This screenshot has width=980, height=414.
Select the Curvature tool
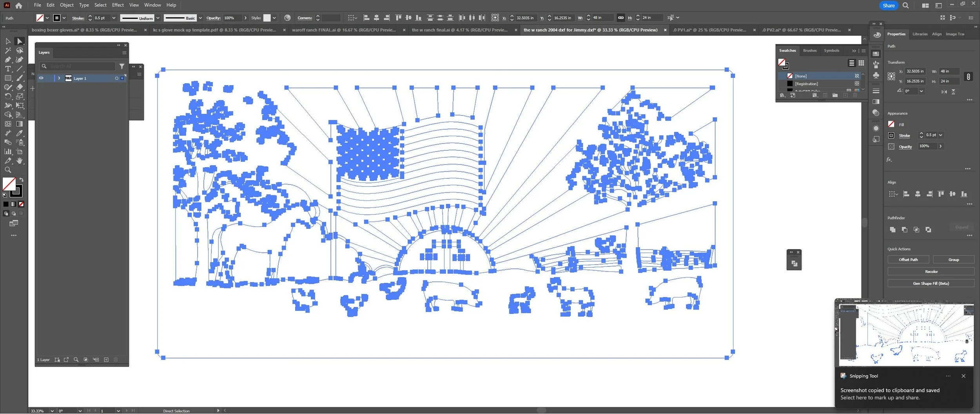pyautogui.click(x=20, y=60)
